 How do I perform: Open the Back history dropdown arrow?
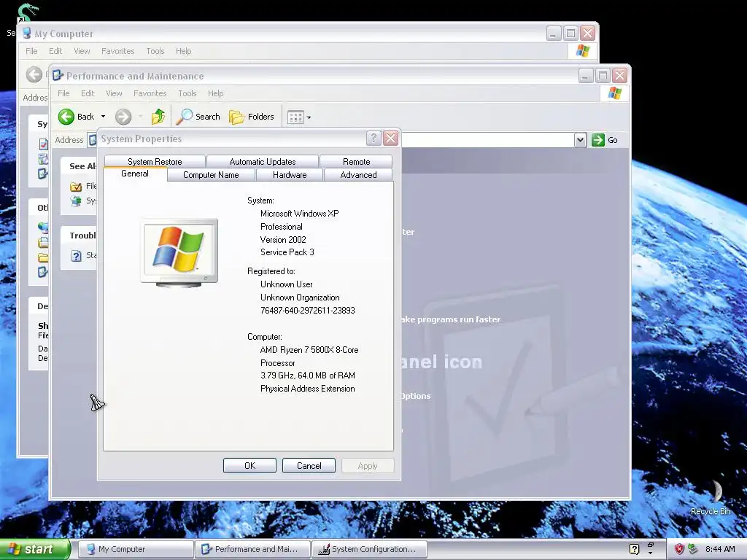point(103,117)
